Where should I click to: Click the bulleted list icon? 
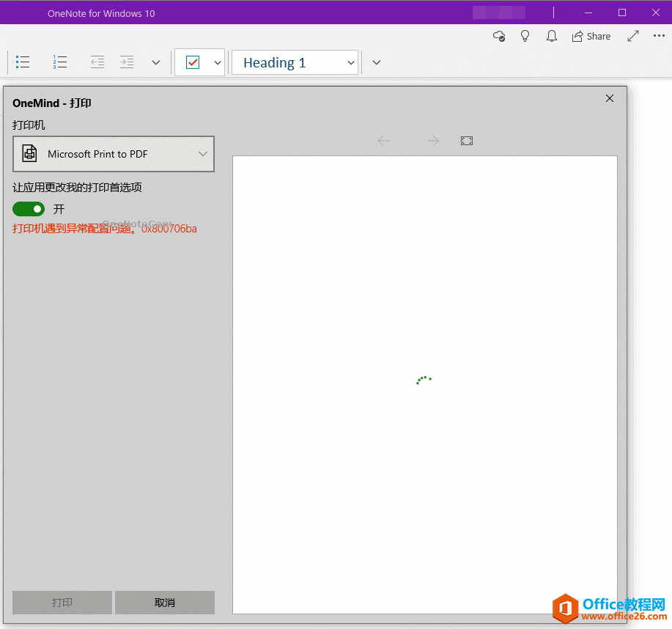pos(23,62)
